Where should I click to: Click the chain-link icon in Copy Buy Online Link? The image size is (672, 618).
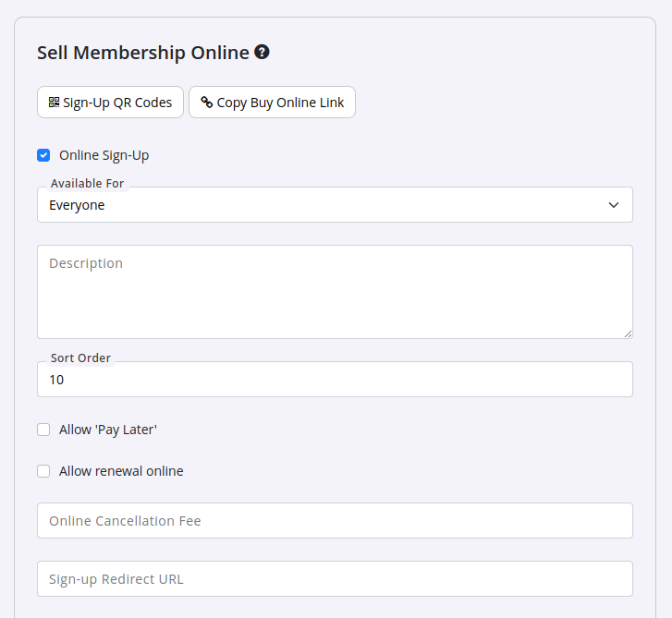click(x=207, y=103)
